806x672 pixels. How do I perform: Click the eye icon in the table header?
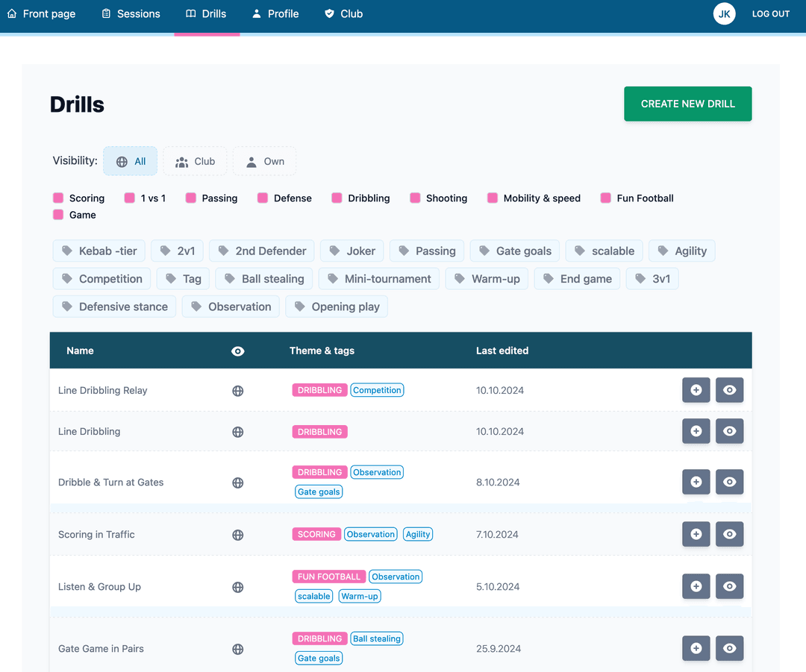pos(237,351)
